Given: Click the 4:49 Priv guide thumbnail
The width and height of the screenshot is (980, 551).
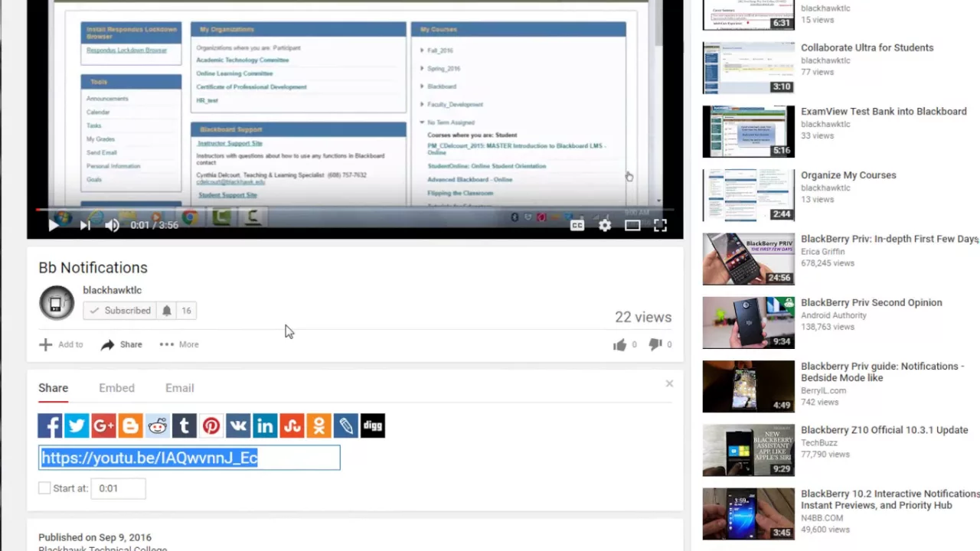Looking at the screenshot, I should coord(749,386).
